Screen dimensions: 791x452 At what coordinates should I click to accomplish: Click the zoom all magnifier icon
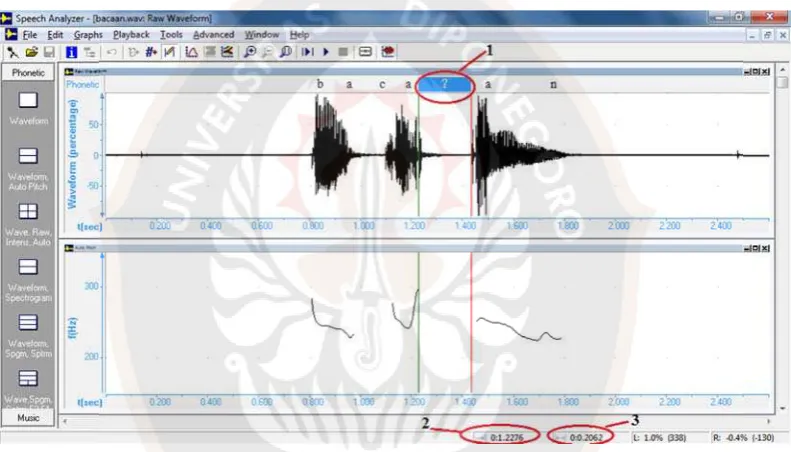[x=286, y=52]
